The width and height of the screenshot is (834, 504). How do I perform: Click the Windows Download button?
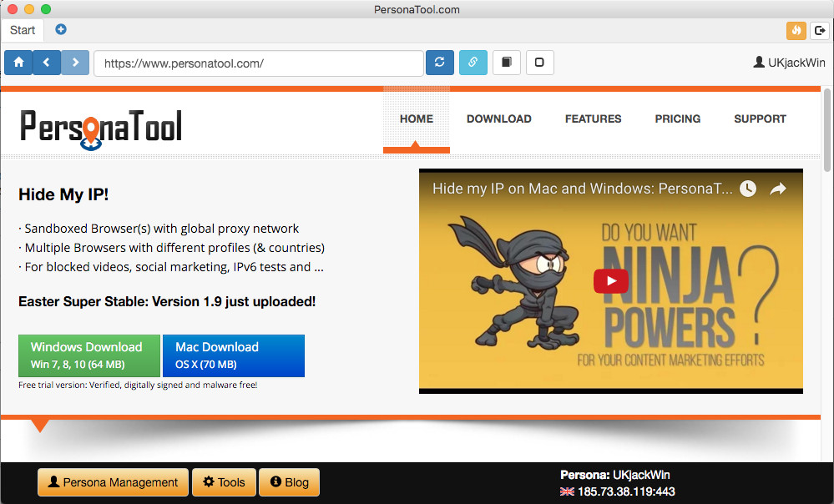89,355
